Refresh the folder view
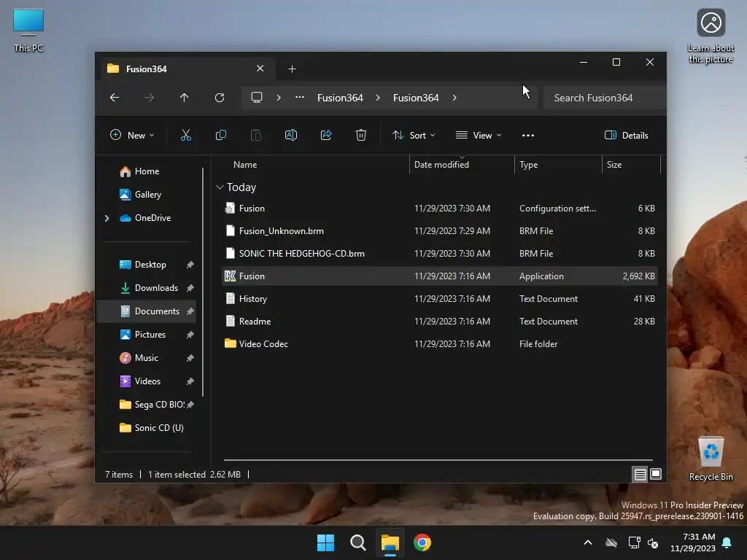The image size is (747, 560). coord(220,98)
